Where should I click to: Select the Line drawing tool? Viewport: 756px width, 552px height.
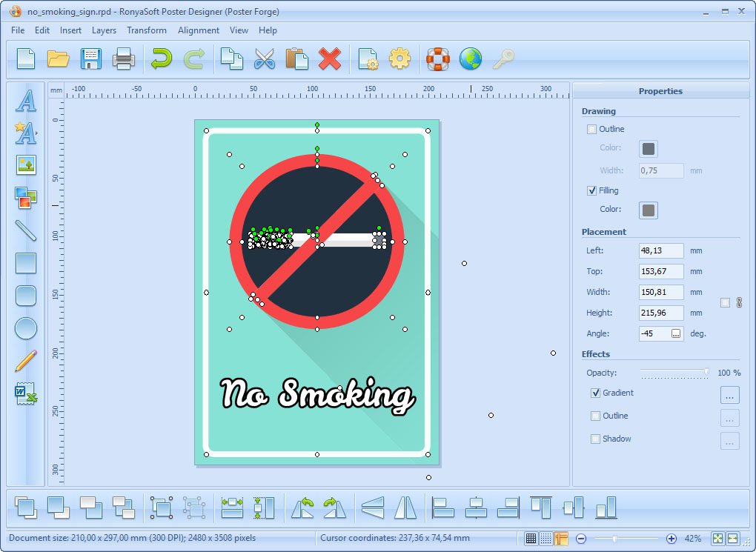[x=26, y=230]
